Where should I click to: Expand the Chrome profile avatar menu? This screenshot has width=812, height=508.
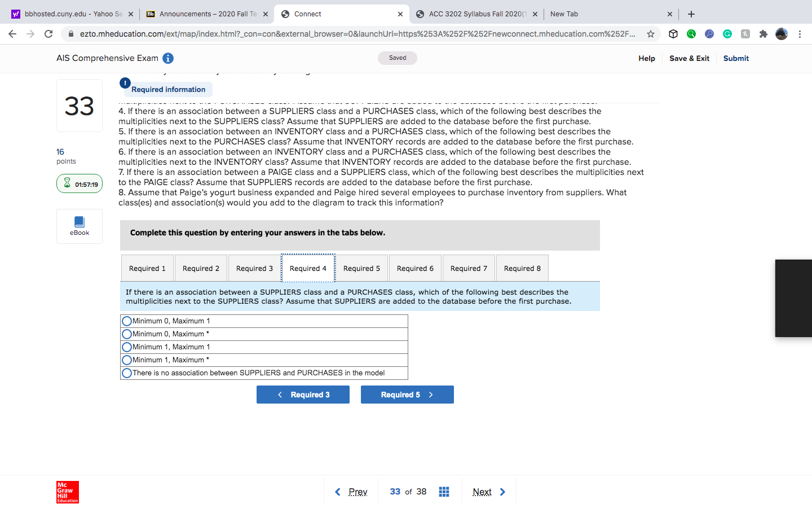coord(782,34)
